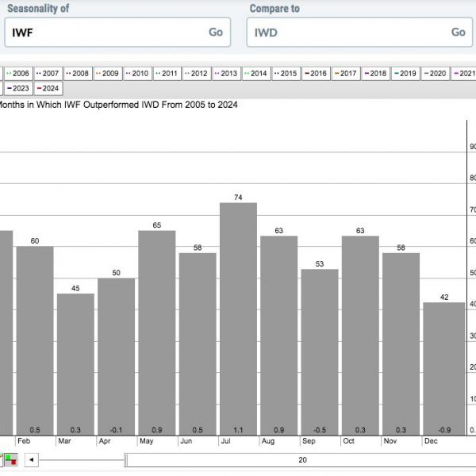Viewport: 476px width, 476px height.
Task: Toggle the 2014 year series
Action: [256, 74]
